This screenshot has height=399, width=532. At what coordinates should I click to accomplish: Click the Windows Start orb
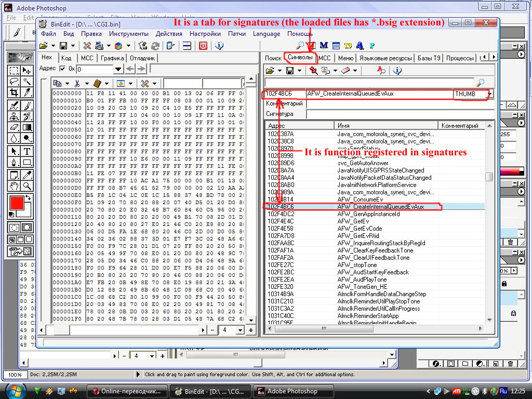click(16, 391)
